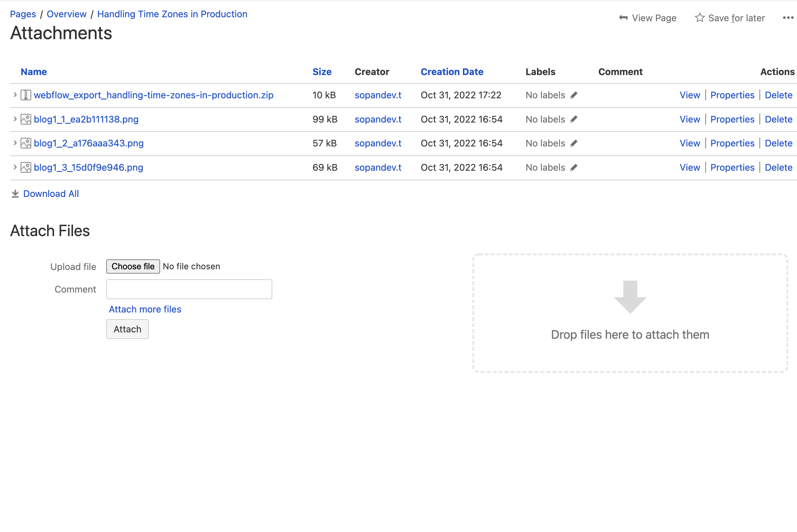Focus the Comment text field
Image resolution: width=797 pixels, height=532 pixels.
tap(189, 289)
